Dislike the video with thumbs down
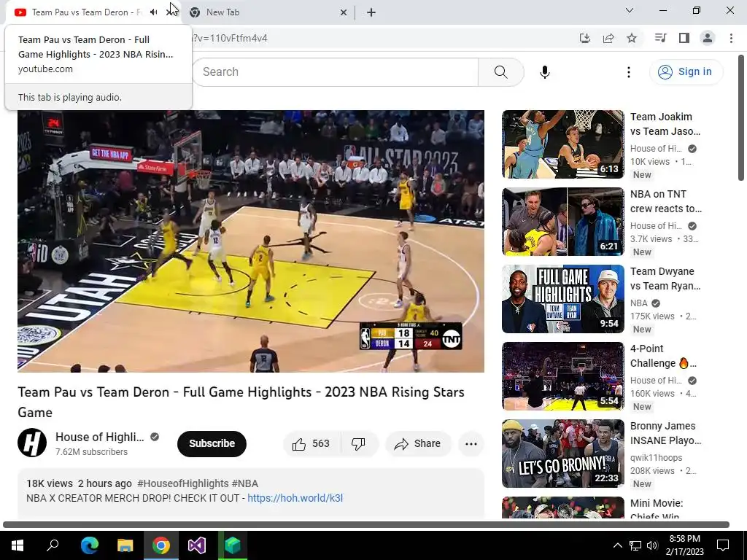The height and width of the screenshot is (560, 747). (x=359, y=444)
